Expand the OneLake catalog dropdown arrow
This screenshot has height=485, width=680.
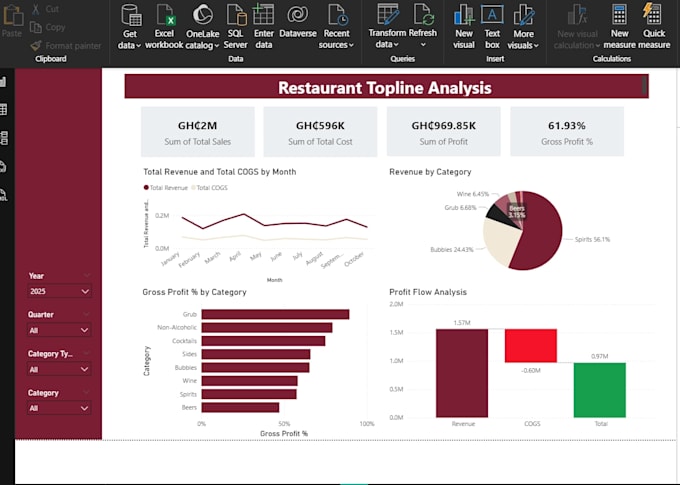[x=216, y=46]
